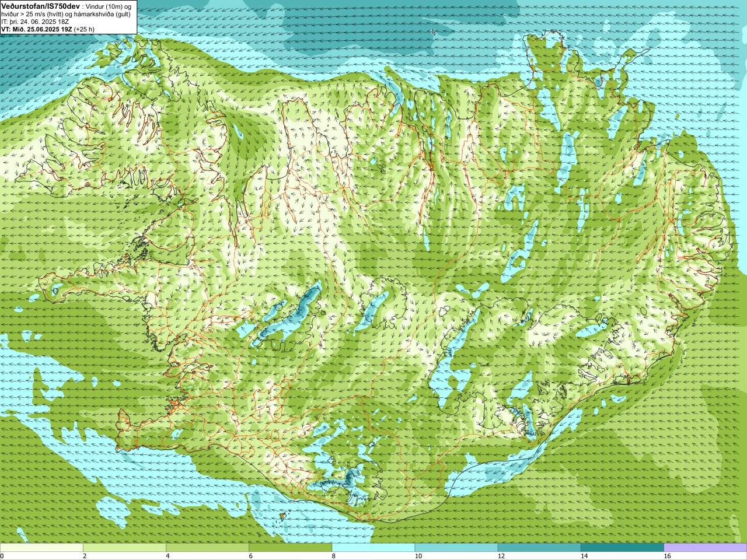Click the legend scale label '8'
Screen dimensions: 747x560
click(x=334, y=556)
